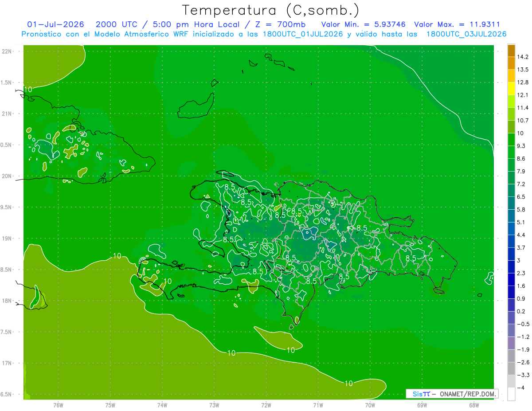Click the '7.9' colorbar value
The width and height of the screenshot is (532, 411).
click(x=521, y=171)
